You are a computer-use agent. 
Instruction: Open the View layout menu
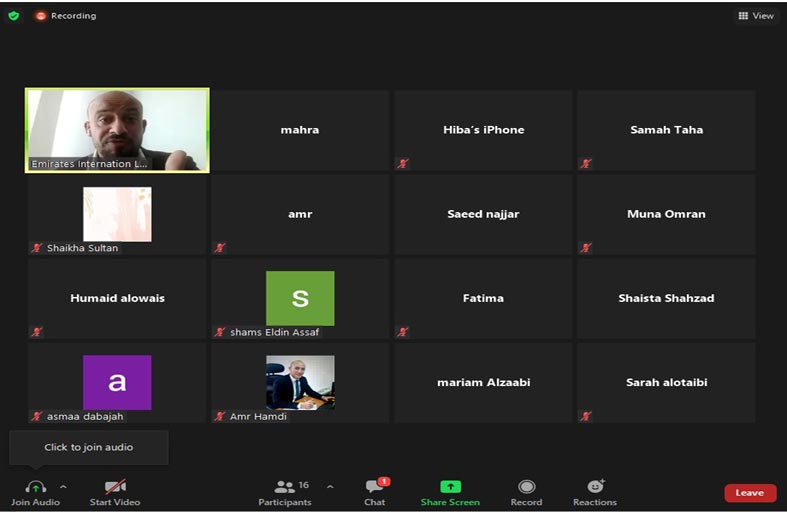756,16
